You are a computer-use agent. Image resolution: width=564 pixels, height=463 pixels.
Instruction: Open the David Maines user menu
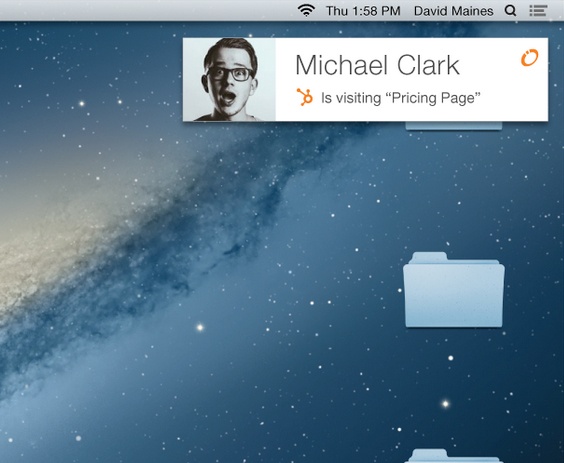click(x=454, y=11)
